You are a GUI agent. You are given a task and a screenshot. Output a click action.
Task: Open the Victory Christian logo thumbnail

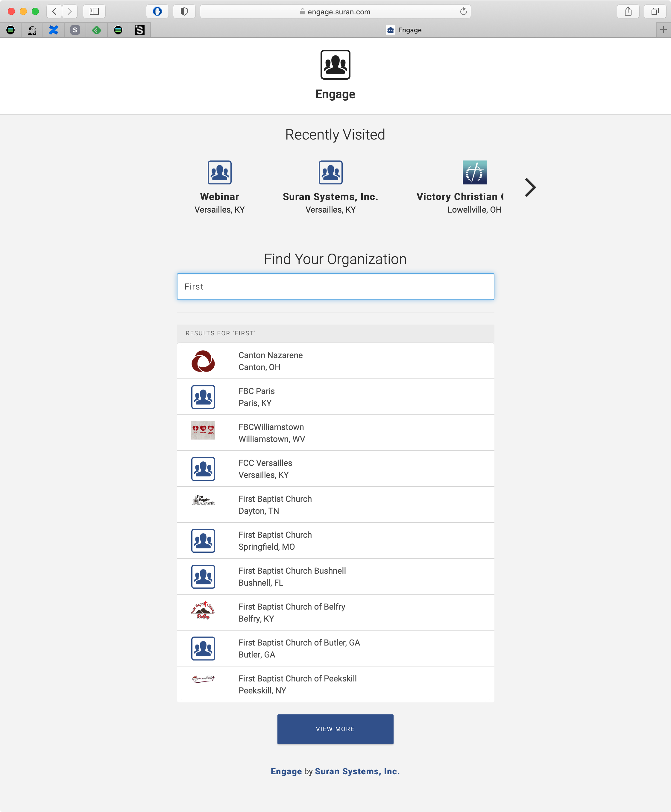(474, 172)
